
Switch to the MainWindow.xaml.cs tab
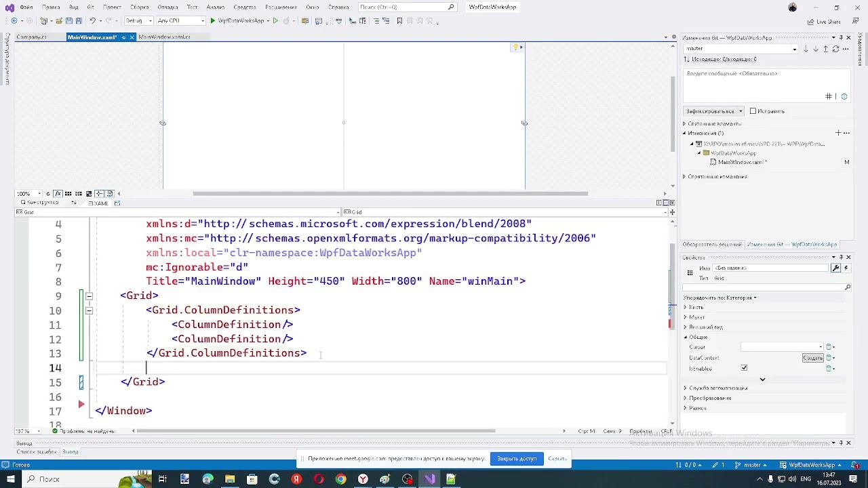coord(164,37)
